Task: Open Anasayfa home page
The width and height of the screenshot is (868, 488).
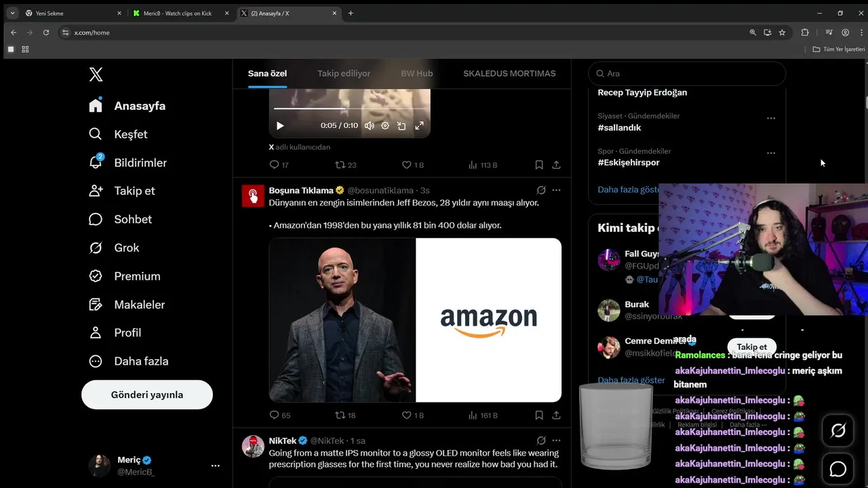Action: coord(127,106)
